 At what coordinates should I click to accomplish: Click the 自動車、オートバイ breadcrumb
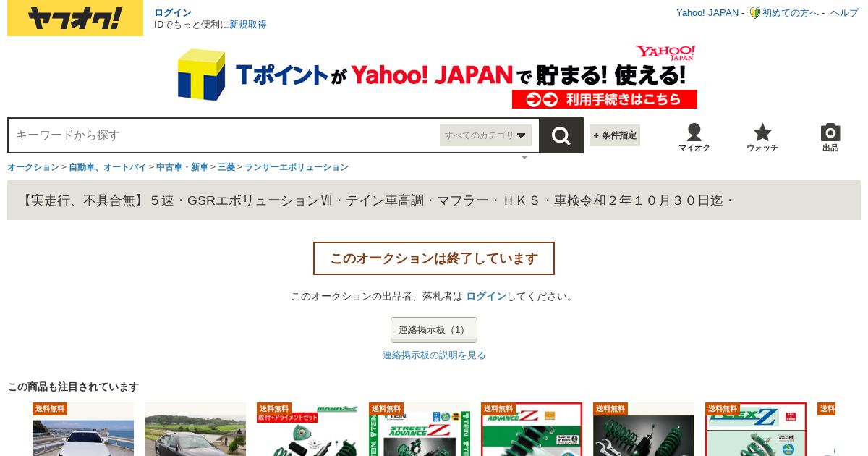coord(108,167)
